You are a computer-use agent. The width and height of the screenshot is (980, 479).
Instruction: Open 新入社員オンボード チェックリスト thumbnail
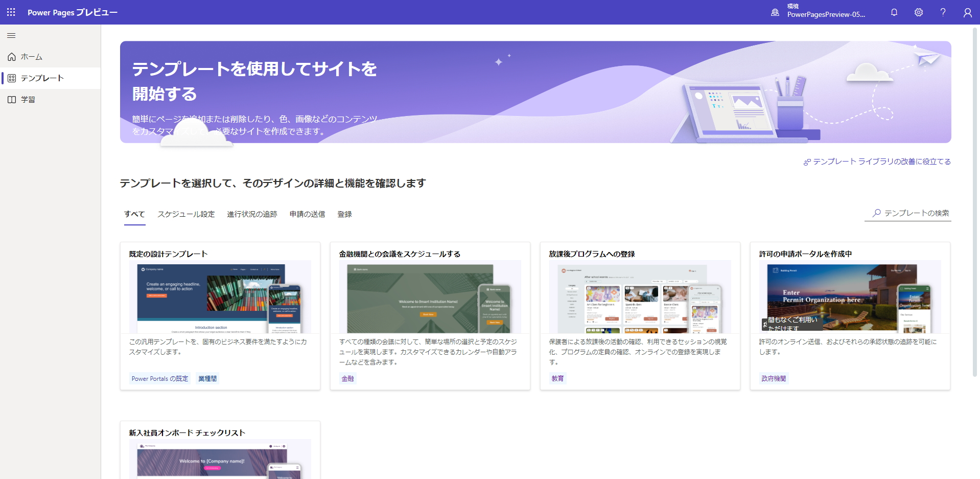(220, 459)
